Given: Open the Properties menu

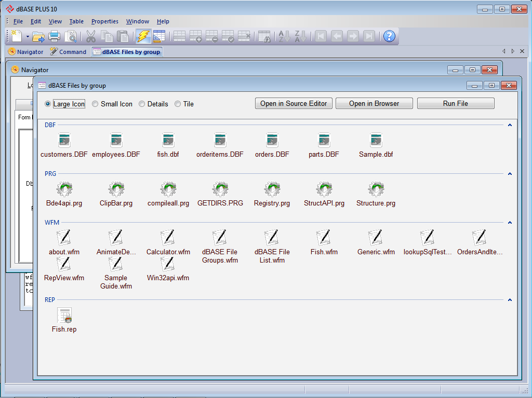Looking at the screenshot, I should point(105,21).
